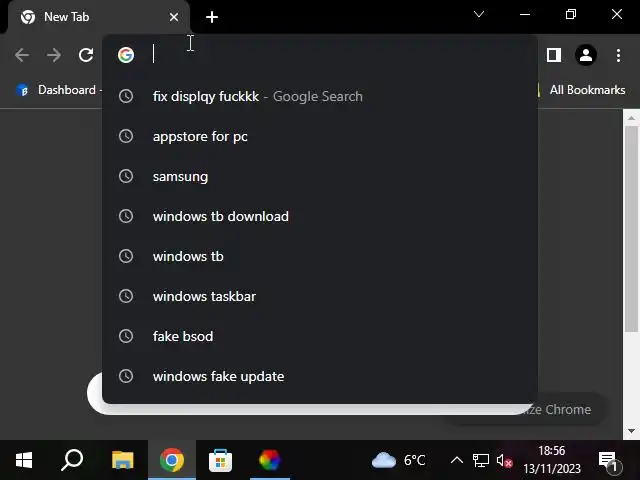Show hidden system tray icons

coord(457,460)
